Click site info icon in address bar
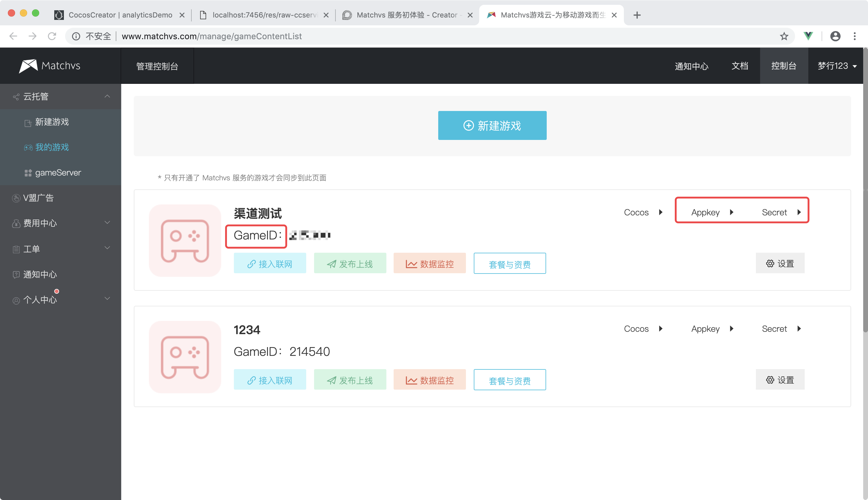This screenshot has width=868, height=500. coord(76,36)
